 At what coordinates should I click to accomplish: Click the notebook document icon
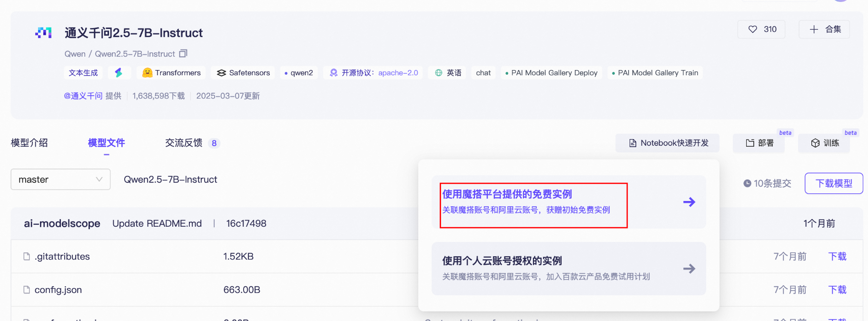(x=633, y=143)
